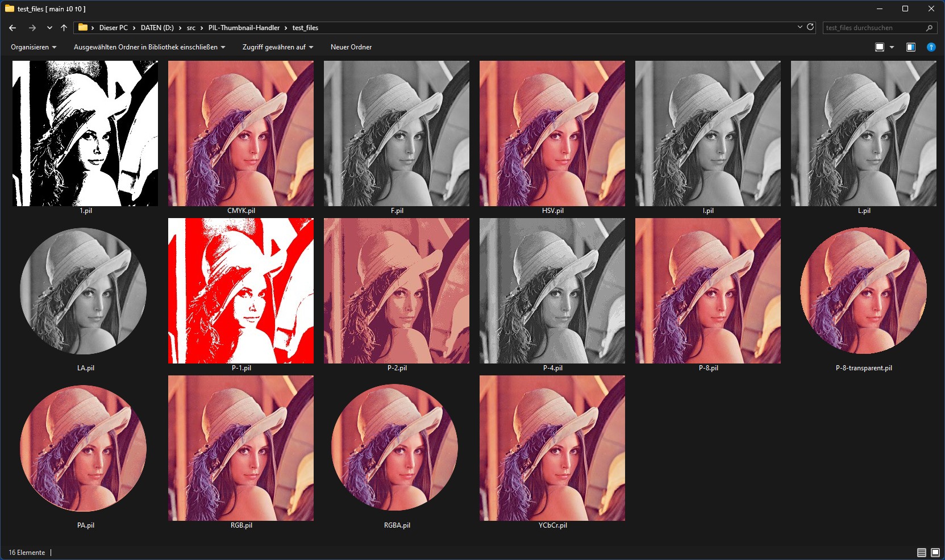This screenshot has width=945, height=560.
Task: Open the Organisieren menu
Action: tap(34, 47)
